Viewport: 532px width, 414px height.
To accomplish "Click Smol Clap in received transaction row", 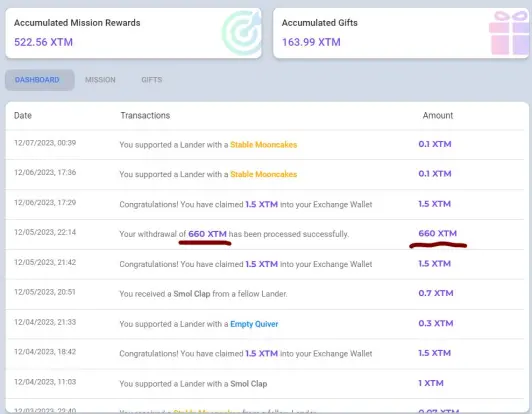I will [x=192, y=294].
